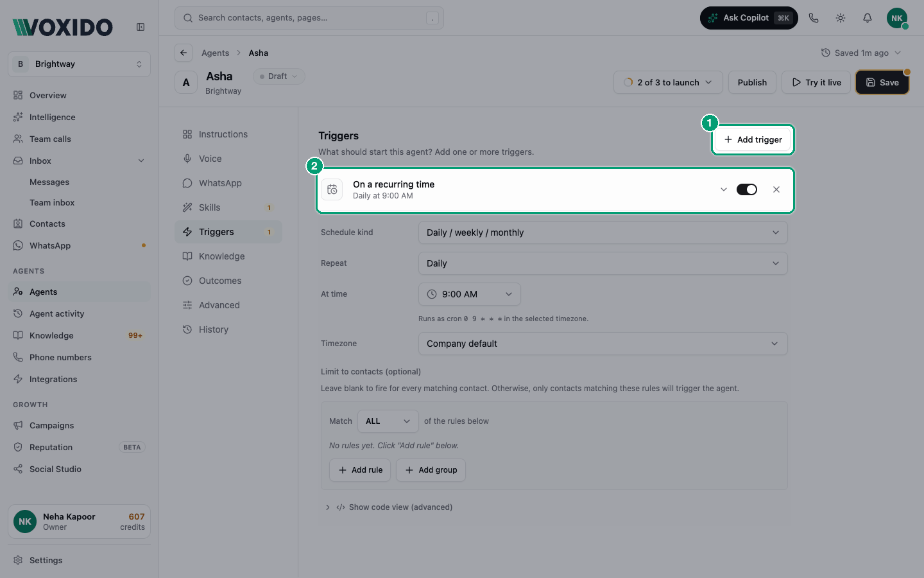Screen dimensions: 924x578
Task: Open the Timezone Company default dropdown
Action: [x=603, y=344]
